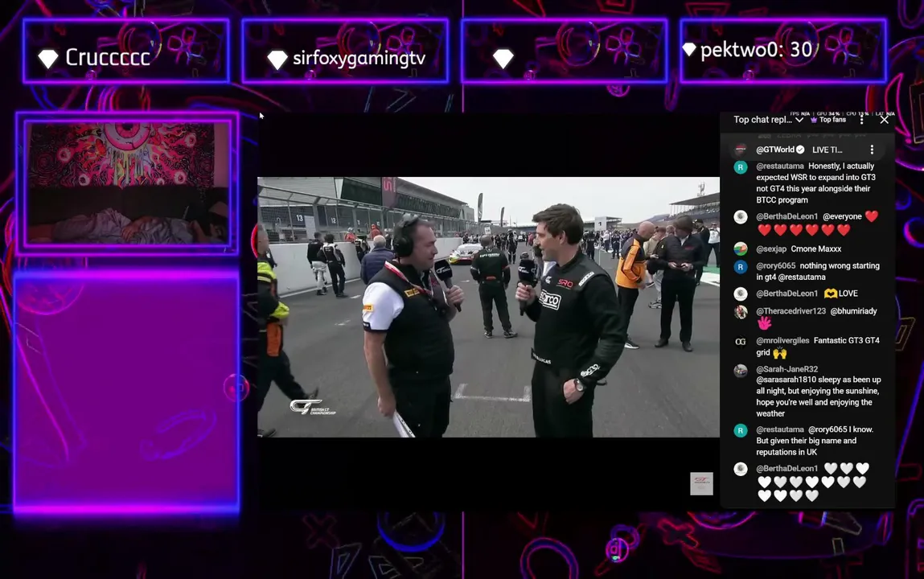Click the verified badge next to @GTWorld
Screen dimensions: 924x579
click(800, 150)
